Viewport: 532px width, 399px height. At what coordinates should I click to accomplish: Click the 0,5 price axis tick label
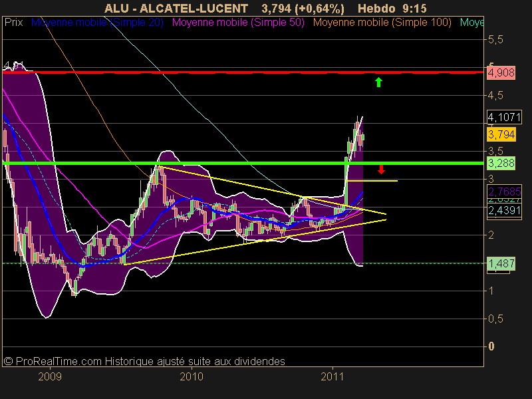click(x=495, y=319)
